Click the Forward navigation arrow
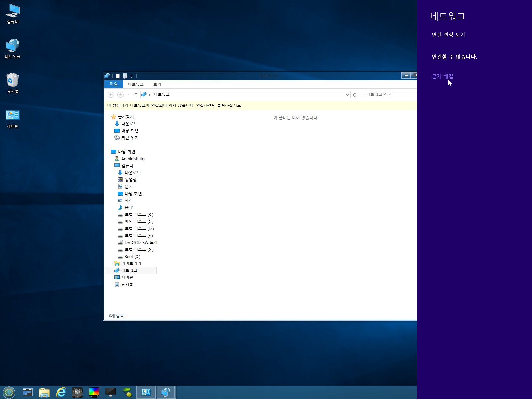532x399 pixels. coord(120,95)
